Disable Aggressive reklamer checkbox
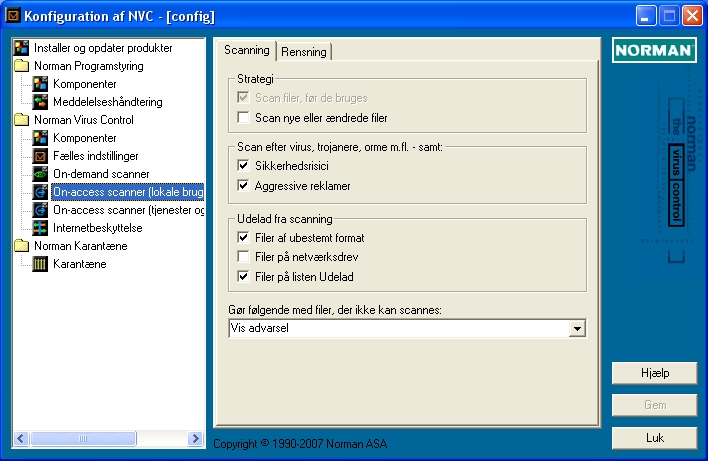 coord(243,186)
